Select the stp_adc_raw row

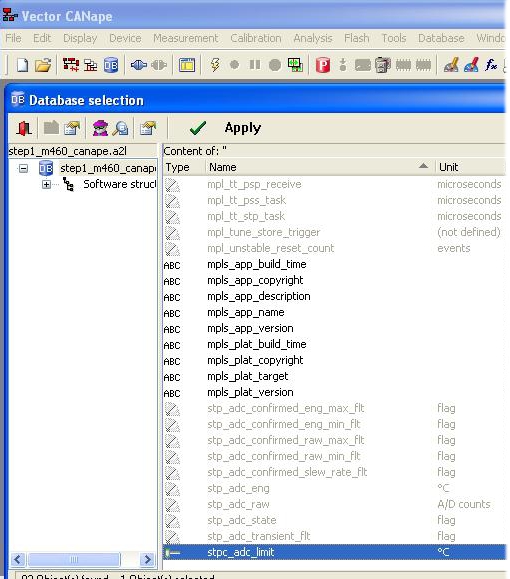pos(334,504)
